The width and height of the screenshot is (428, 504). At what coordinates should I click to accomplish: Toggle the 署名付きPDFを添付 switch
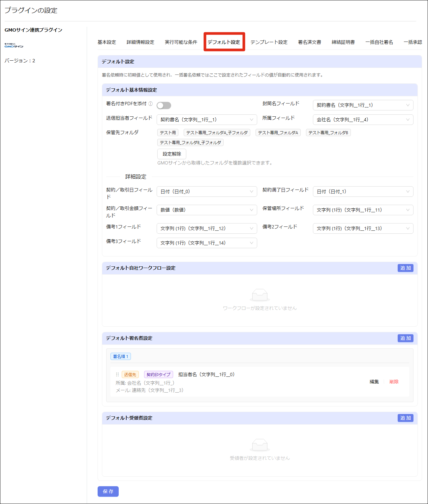164,105
